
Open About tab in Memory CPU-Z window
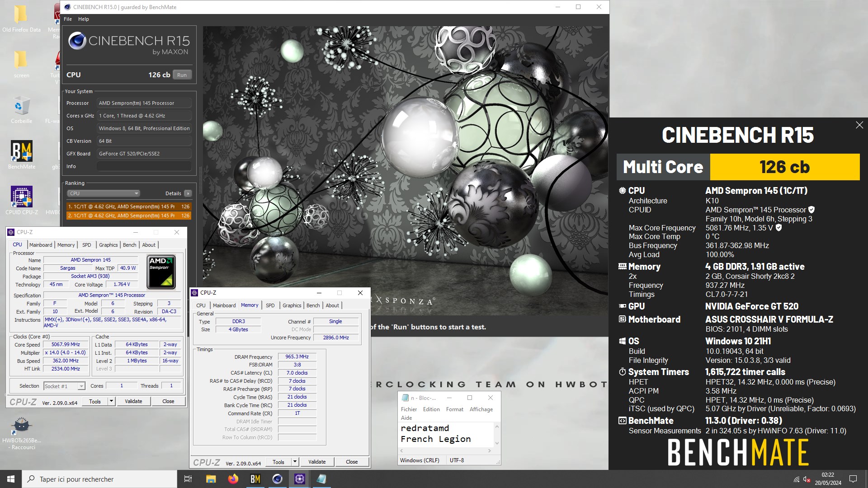pos(332,305)
